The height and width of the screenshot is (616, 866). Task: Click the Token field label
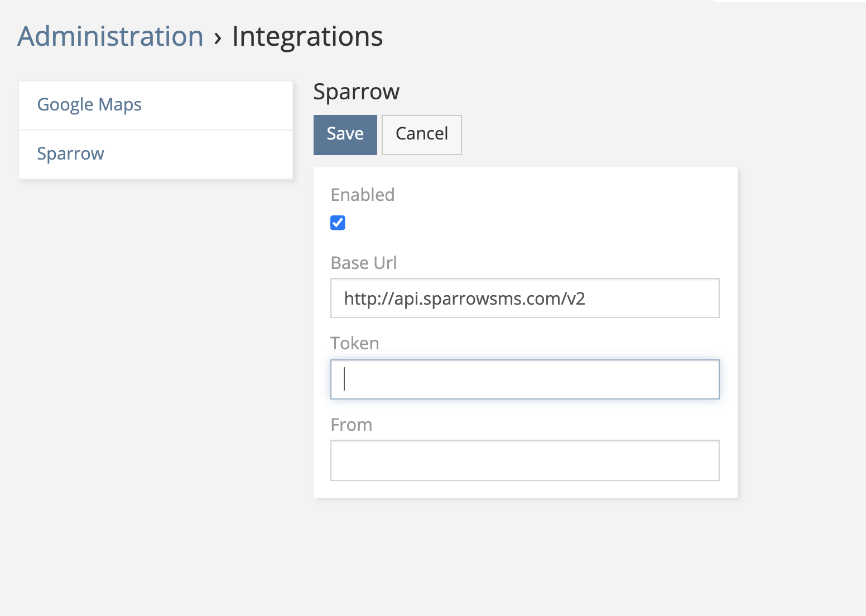pos(354,343)
